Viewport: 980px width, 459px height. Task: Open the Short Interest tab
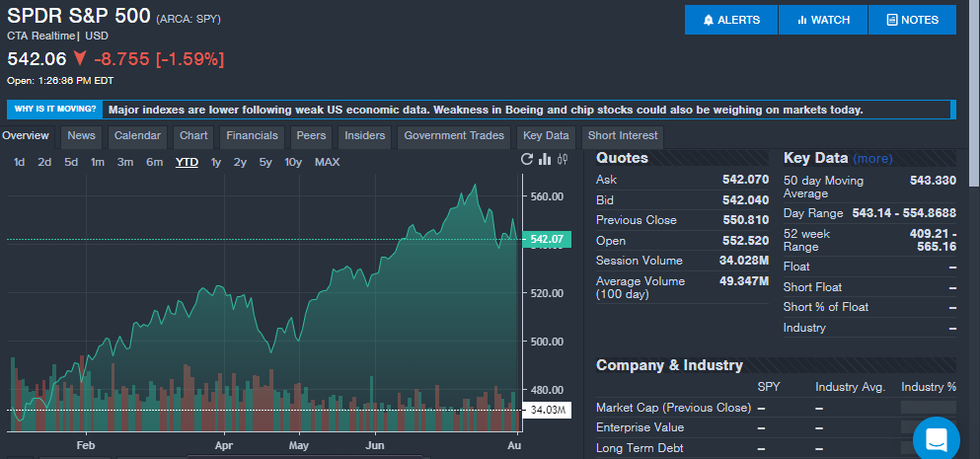623,135
